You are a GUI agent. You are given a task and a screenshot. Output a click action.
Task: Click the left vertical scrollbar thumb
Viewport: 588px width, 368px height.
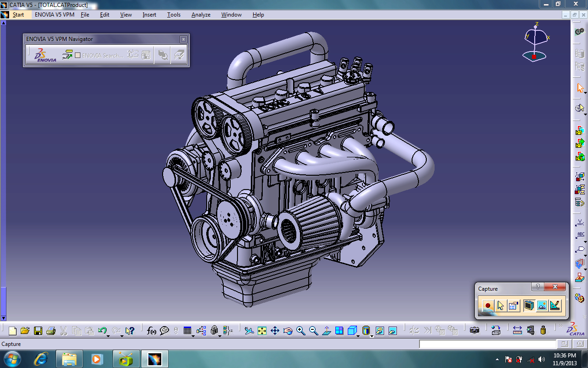click(3, 301)
